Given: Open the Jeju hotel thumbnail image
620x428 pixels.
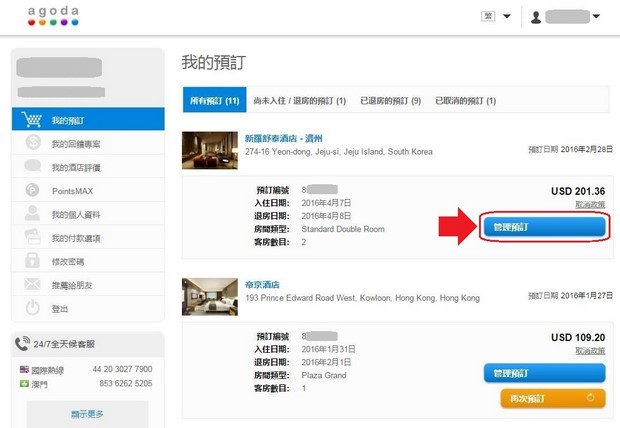Looking at the screenshot, I should (210, 150).
